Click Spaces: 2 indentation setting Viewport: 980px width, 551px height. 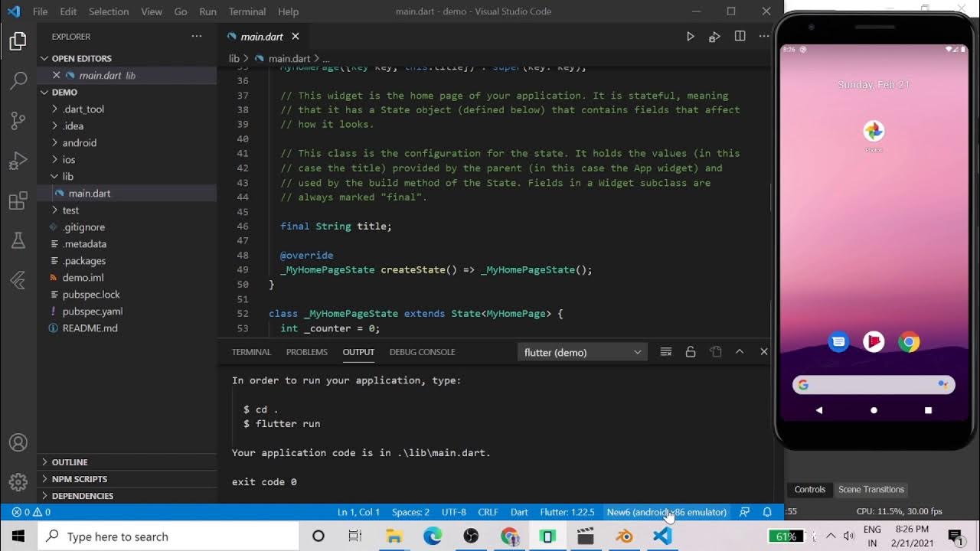(410, 512)
